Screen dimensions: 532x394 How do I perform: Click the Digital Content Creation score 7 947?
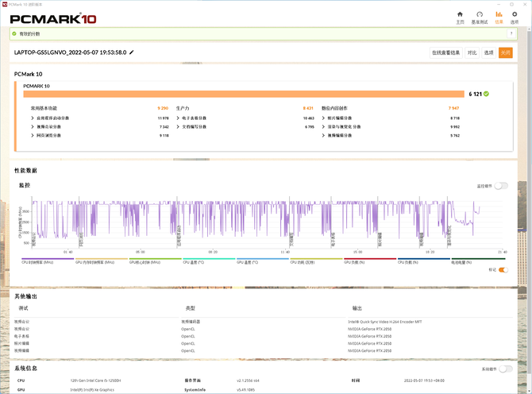click(x=453, y=108)
